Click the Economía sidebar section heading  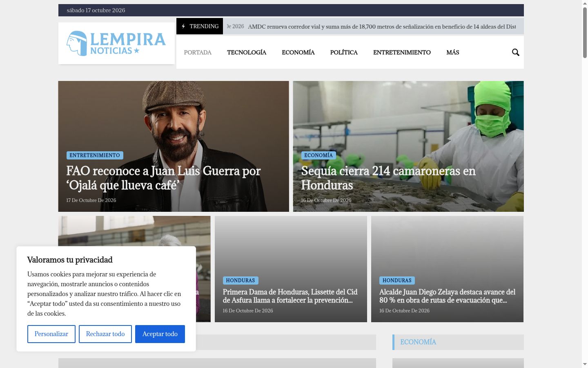coord(418,342)
